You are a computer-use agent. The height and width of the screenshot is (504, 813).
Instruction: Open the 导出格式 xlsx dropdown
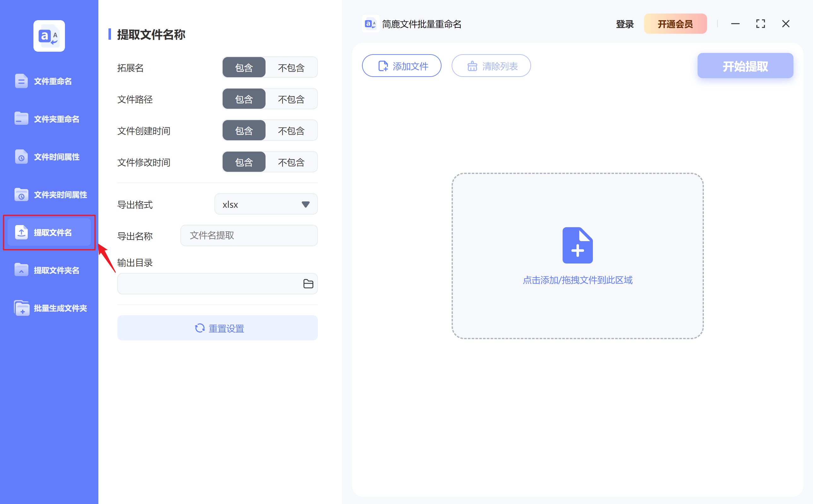click(x=266, y=204)
